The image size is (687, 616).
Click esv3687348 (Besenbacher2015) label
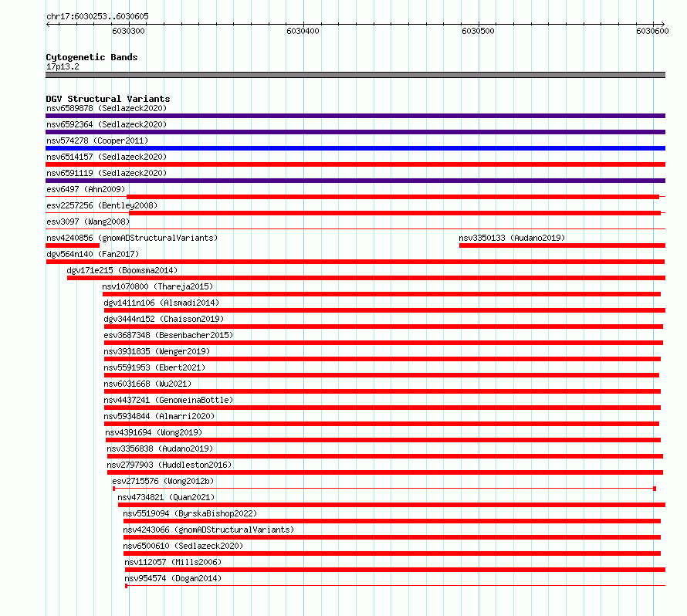pyautogui.click(x=169, y=335)
